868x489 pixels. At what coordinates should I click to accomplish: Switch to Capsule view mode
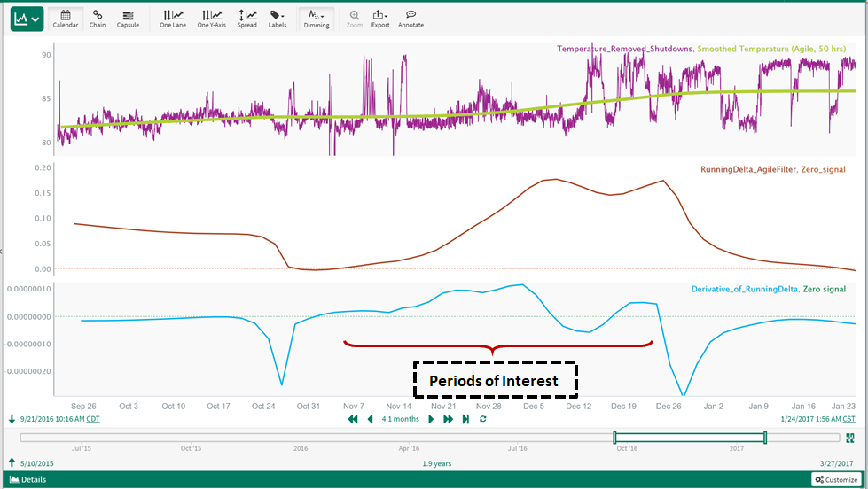(x=128, y=19)
